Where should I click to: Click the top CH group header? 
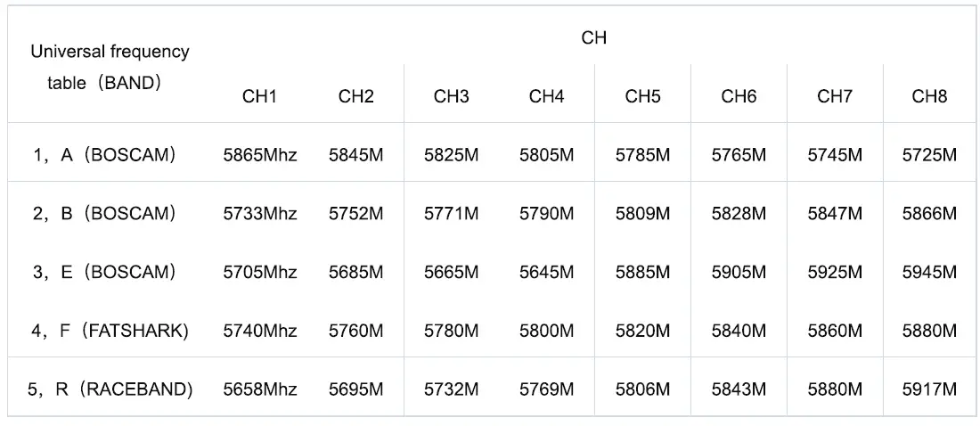click(x=593, y=37)
